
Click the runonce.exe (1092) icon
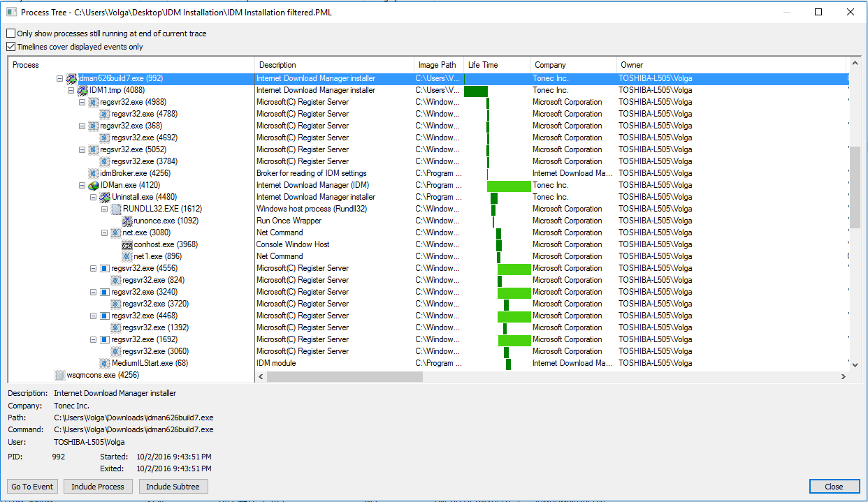tap(127, 221)
